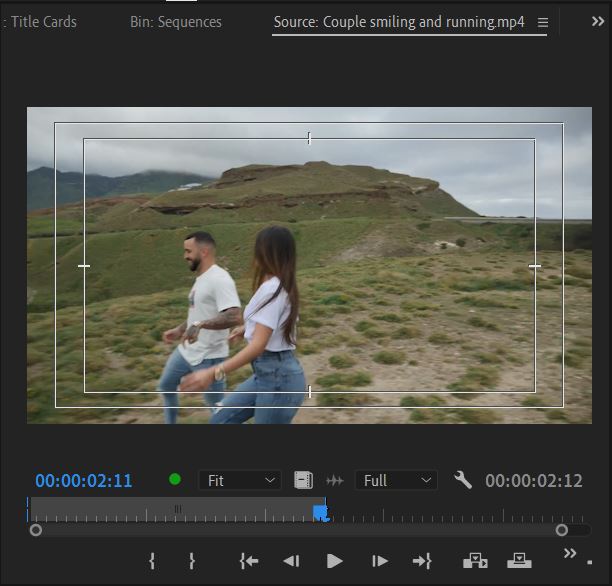
Task: Play the source clip
Action: [334, 561]
